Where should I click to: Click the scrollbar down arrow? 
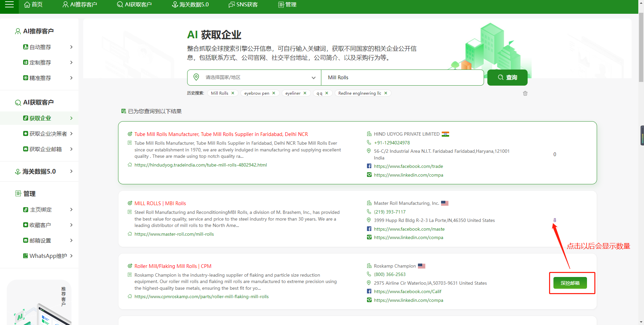point(641,322)
